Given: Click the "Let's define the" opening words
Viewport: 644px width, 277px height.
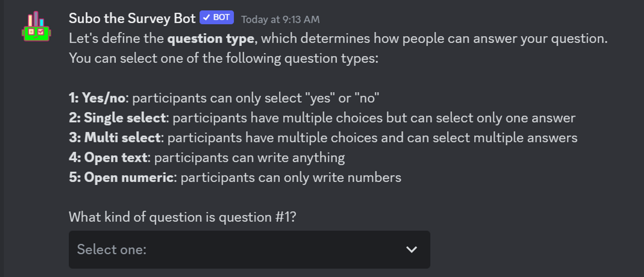Looking at the screenshot, I should [x=116, y=39].
